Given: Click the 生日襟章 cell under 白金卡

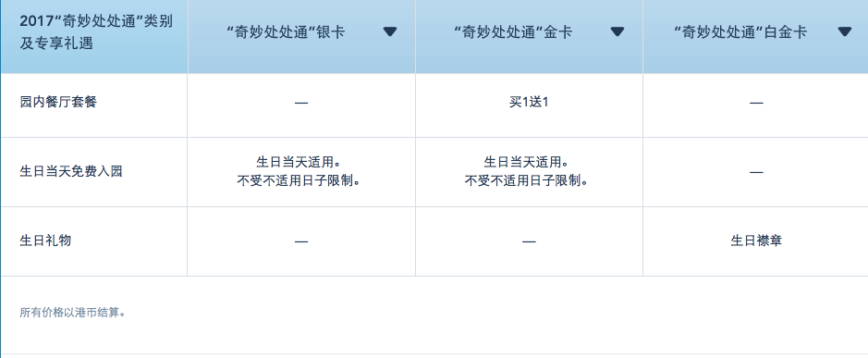Looking at the screenshot, I should click(756, 241).
